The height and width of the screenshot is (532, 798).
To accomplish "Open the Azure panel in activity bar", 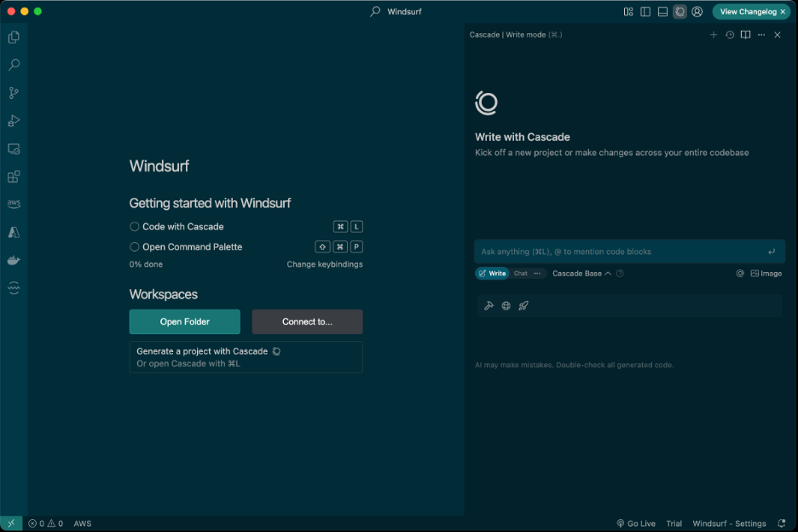I will (14, 232).
